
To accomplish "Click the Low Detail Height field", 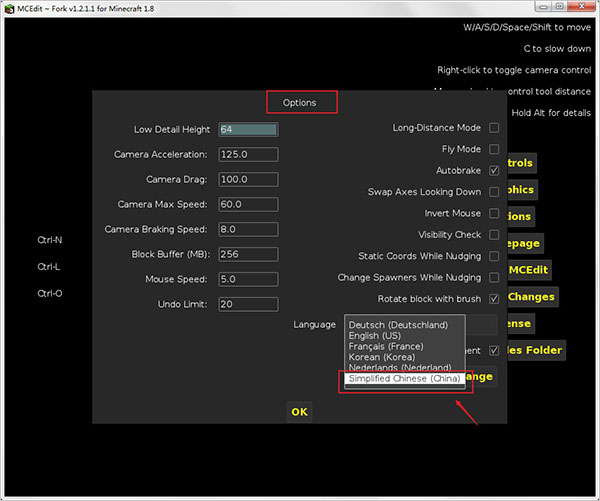I will [x=247, y=129].
